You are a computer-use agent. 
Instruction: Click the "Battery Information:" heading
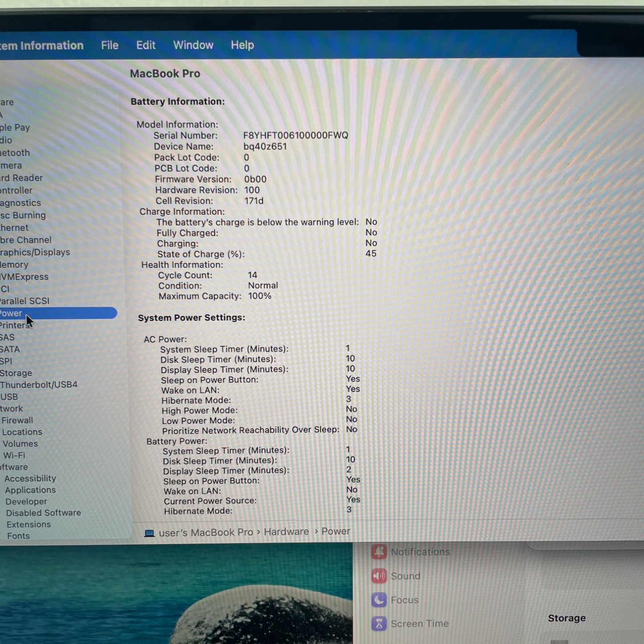(x=178, y=102)
